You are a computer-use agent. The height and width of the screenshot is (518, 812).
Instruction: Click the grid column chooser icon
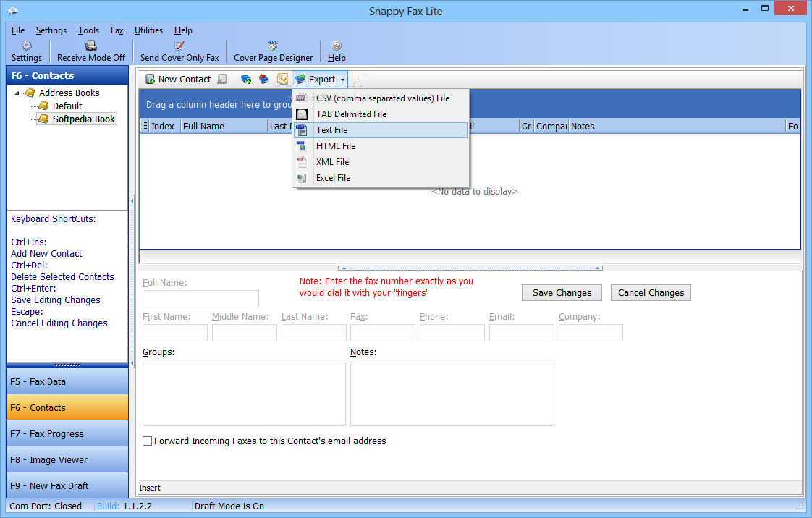tap(145, 126)
